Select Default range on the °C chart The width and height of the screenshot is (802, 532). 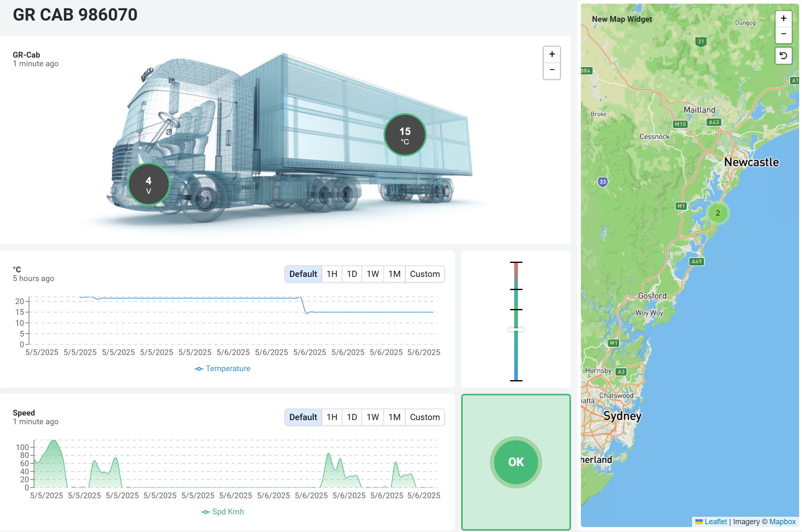click(x=303, y=274)
